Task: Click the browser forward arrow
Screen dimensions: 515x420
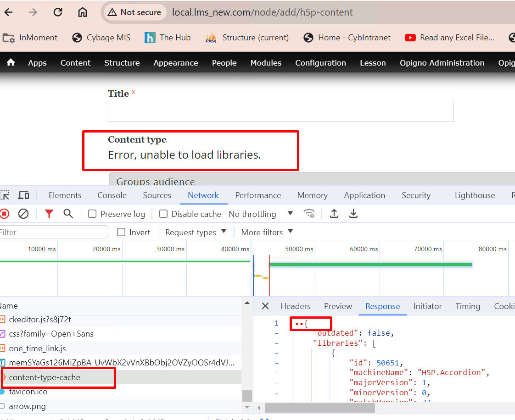Action: 33,12
